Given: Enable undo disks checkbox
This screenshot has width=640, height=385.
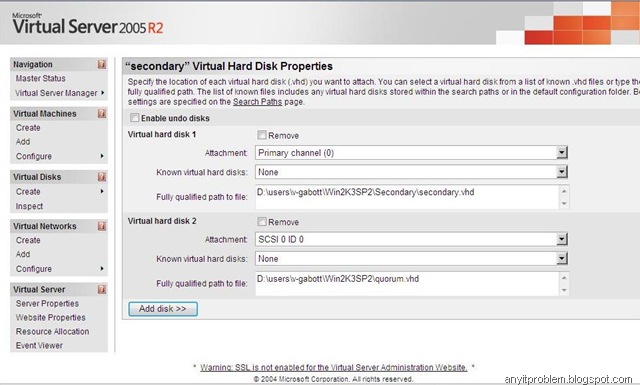Looking at the screenshot, I should 134,118.
